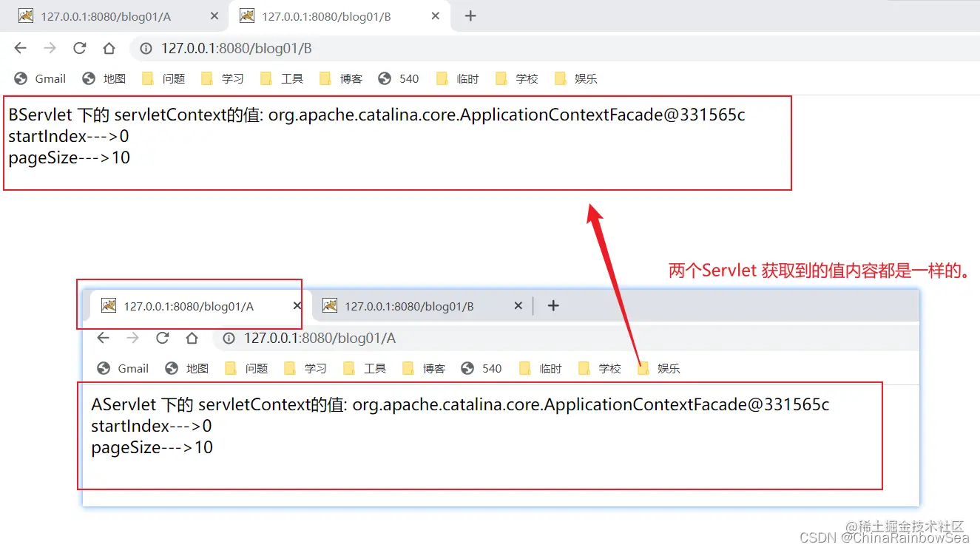Select the blog01/B tab in top window
Image resolution: width=980 pixels, height=550 pixels.
point(339,16)
